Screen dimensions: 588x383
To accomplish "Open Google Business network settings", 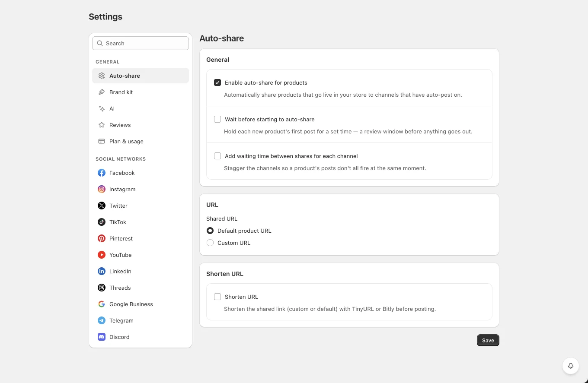I will [x=141, y=304].
